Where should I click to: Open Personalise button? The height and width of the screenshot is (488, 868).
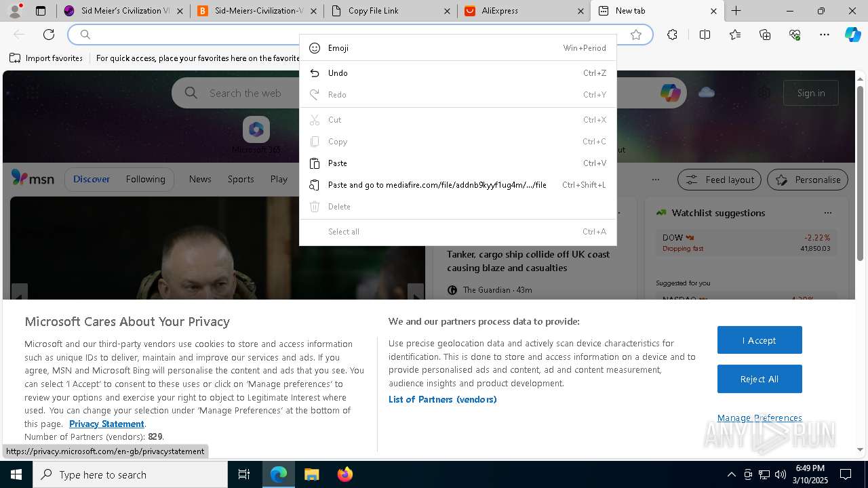[x=808, y=180]
